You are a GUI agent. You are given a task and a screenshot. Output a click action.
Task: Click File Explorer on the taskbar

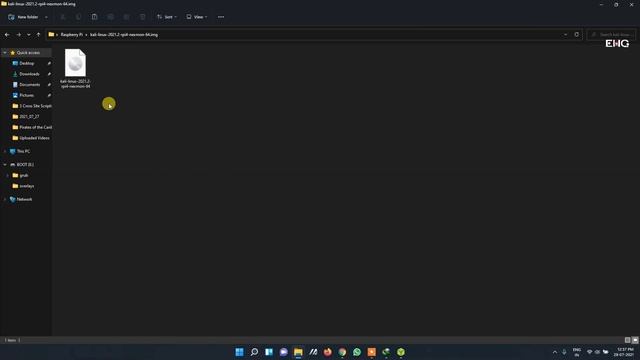(x=298, y=352)
